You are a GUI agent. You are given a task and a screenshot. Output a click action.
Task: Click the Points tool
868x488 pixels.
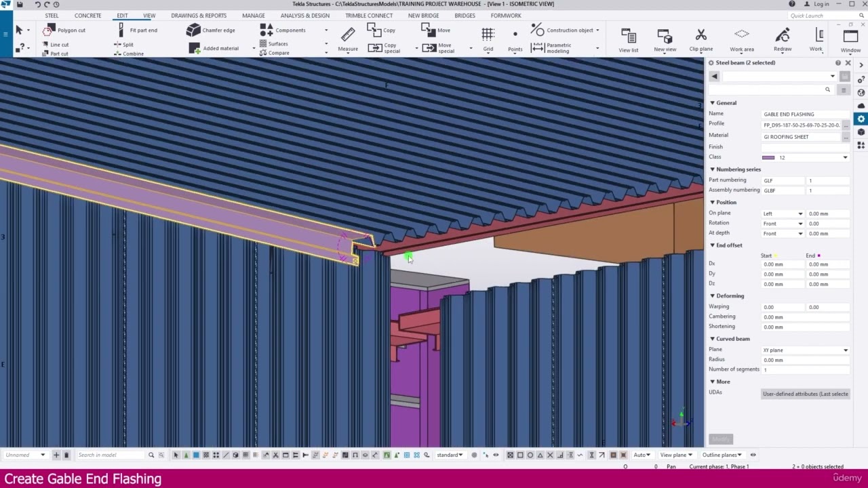[x=515, y=39]
